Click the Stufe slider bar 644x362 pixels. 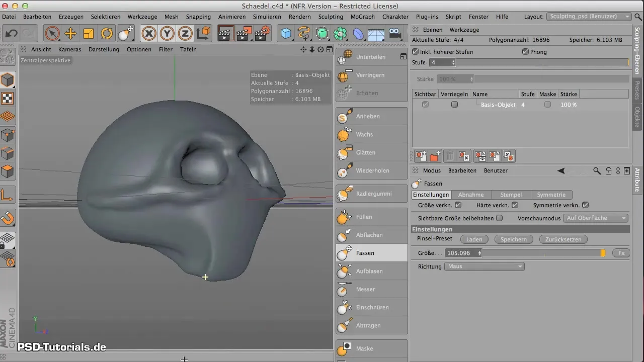[x=542, y=62]
